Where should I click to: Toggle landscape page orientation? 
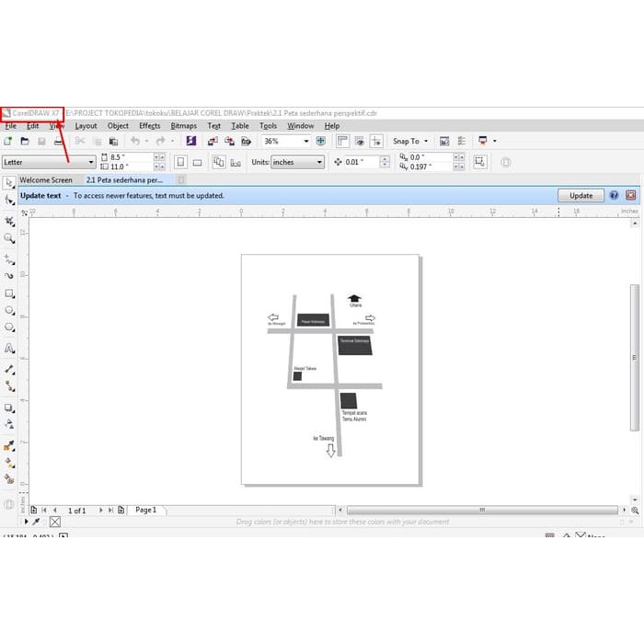tap(198, 162)
